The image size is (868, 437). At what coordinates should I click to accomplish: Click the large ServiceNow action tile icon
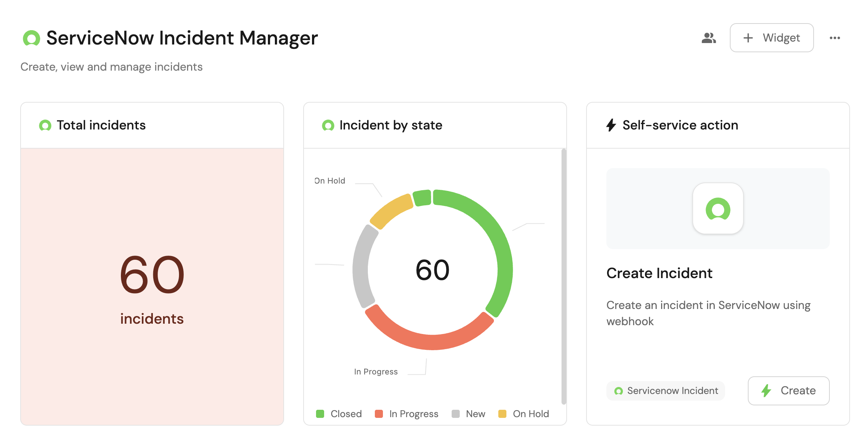click(x=718, y=209)
